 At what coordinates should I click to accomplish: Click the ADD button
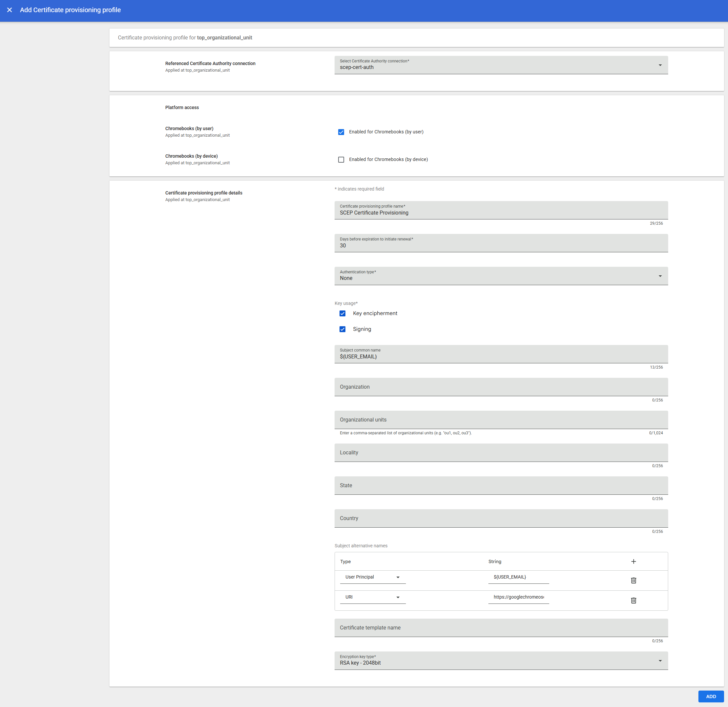[711, 696]
